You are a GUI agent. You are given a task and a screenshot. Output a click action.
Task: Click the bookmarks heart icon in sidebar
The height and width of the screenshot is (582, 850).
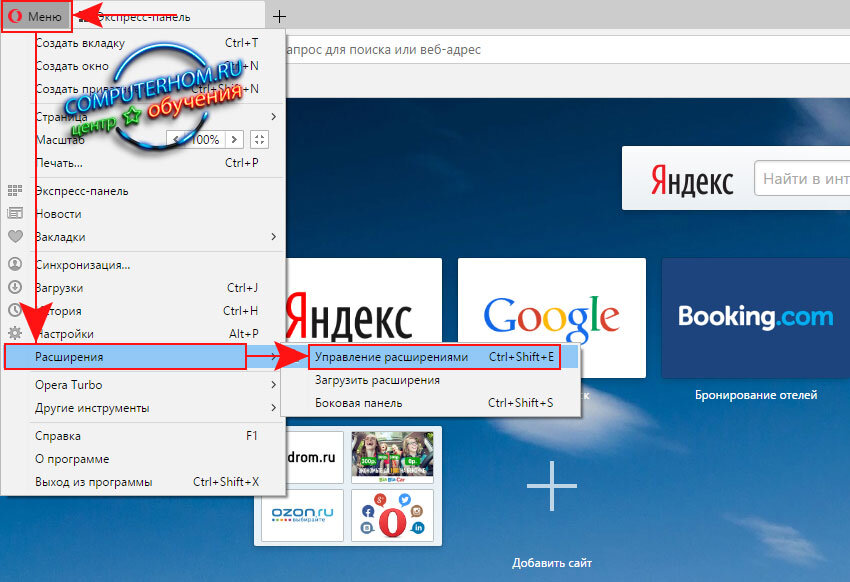point(15,236)
